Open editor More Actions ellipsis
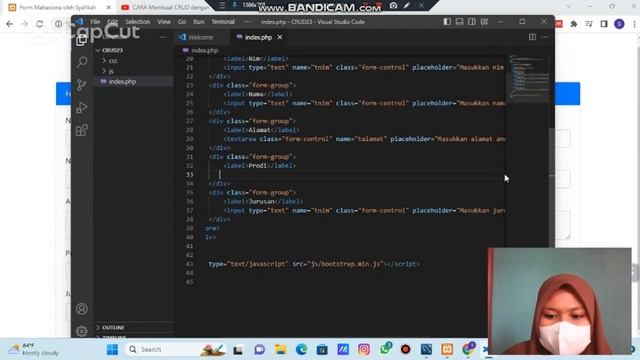The width and height of the screenshot is (640, 360). [544, 37]
